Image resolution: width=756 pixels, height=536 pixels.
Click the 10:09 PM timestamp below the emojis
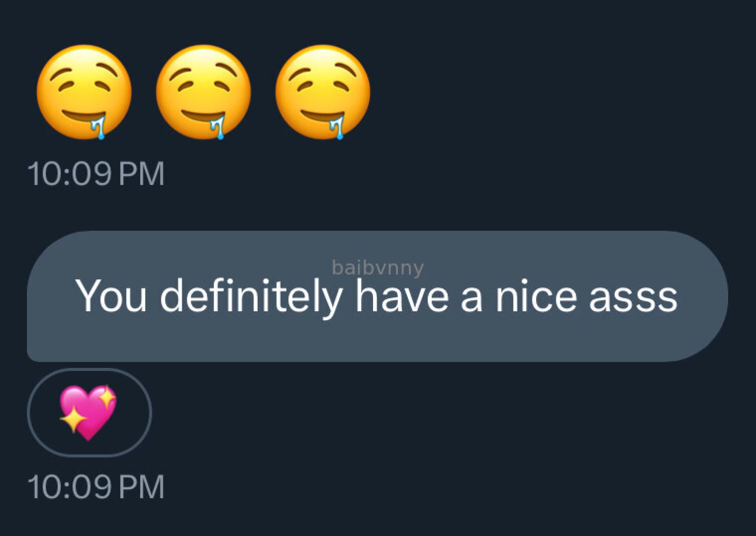(x=98, y=173)
